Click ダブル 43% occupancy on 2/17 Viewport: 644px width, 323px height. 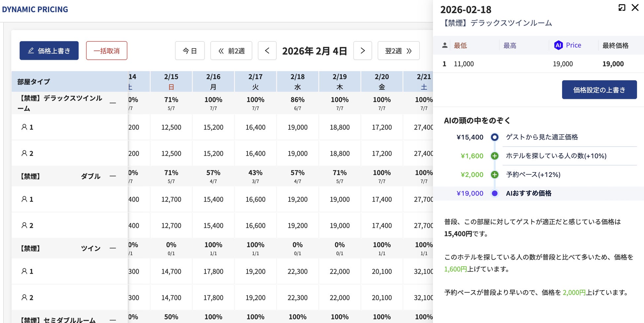255,173
